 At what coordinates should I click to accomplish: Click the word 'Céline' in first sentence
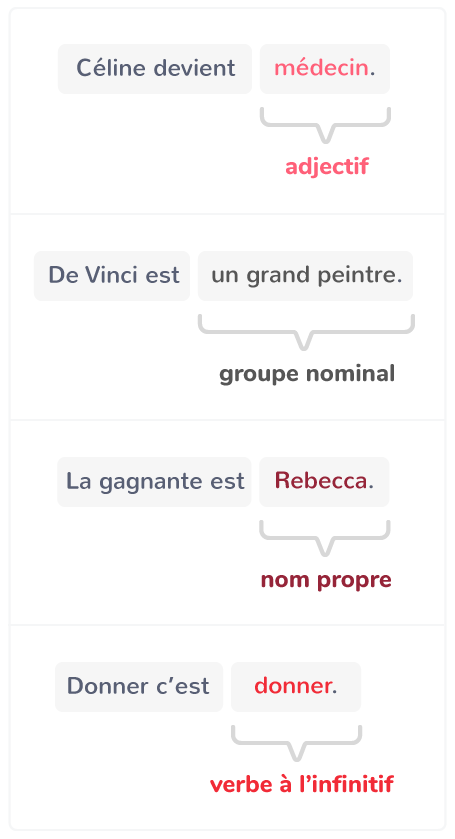coord(111,68)
